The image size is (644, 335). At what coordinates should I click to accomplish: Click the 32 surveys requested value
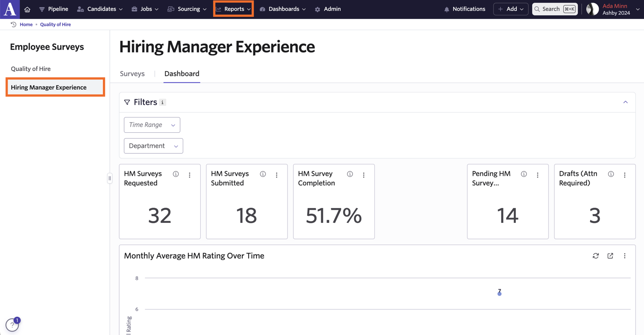tap(160, 215)
